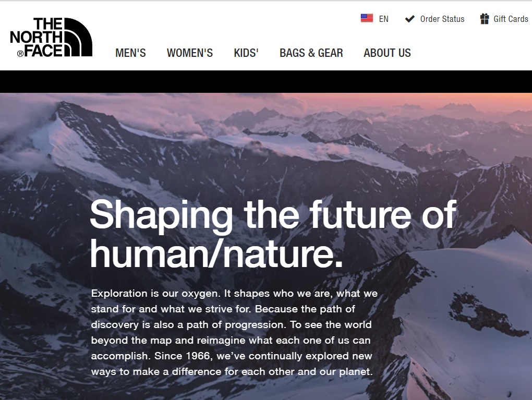The height and width of the screenshot is (400, 532).
Task: Open the MEN'S navigation menu
Action: coord(130,53)
